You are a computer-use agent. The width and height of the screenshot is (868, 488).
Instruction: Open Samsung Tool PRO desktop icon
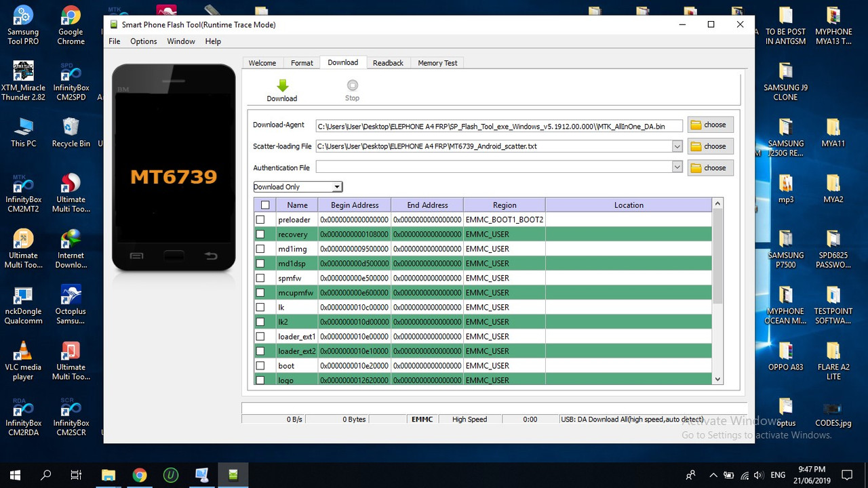coord(23,25)
